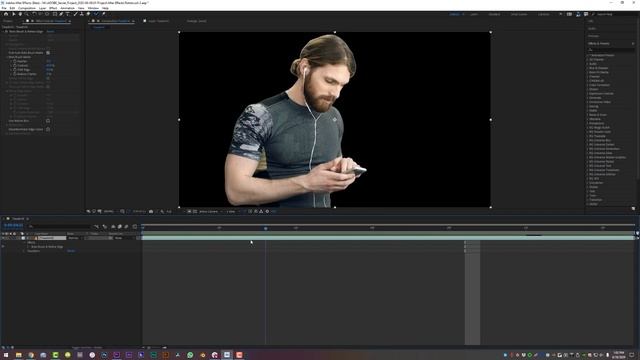Viewport: 640px width, 360px height.
Task: Select the Home icon in the toolbar
Action: (x=6, y=14)
